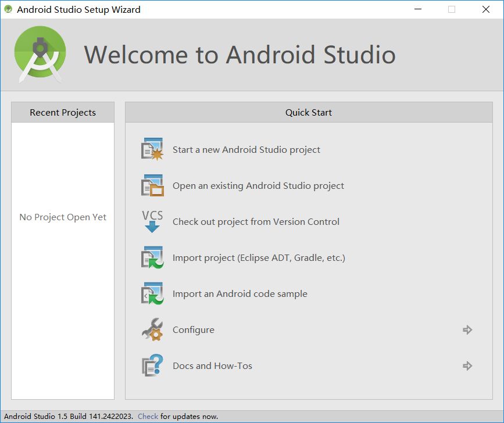Open the Docs and How-Tos entry

coord(212,366)
